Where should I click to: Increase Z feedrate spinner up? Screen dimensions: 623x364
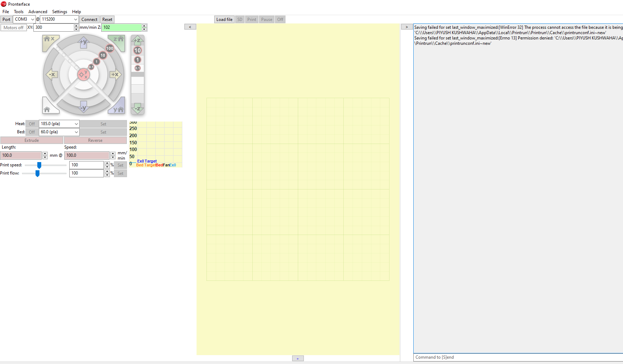[x=144, y=26]
